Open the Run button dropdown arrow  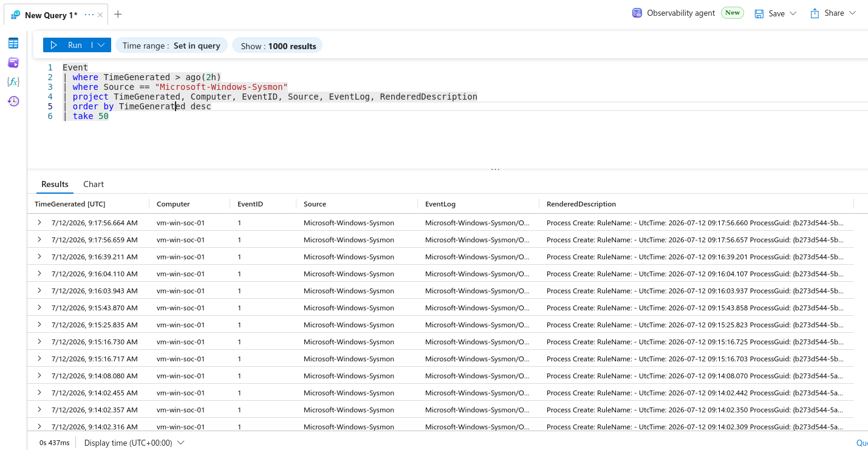[x=101, y=45]
